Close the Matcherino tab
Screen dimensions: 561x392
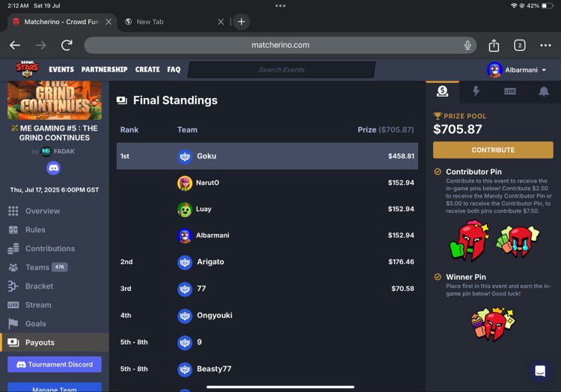tap(108, 22)
